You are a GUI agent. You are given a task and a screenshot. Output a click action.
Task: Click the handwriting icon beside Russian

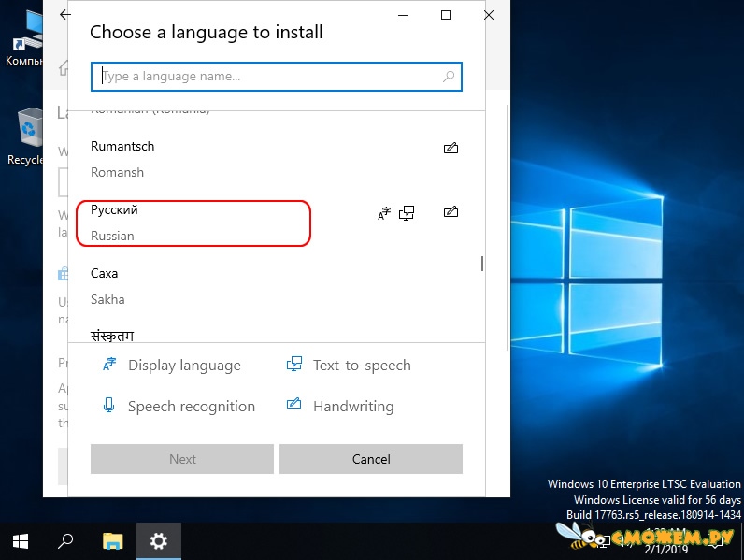coord(451,211)
